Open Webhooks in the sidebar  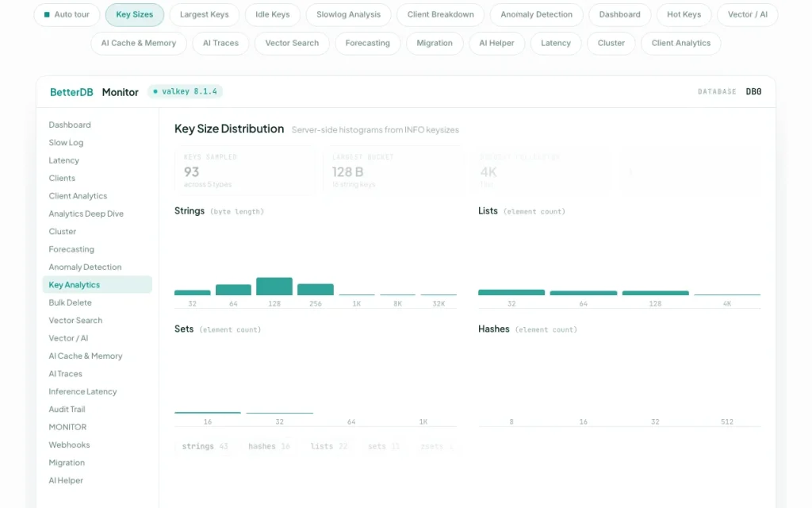98,444
